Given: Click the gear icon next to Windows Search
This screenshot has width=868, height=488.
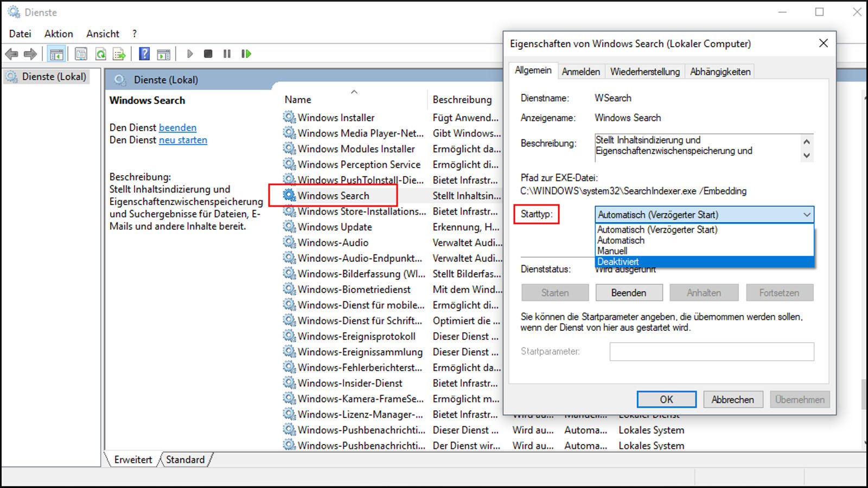Looking at the screenshot, I should pyautogui.click(x=290, y=195).
